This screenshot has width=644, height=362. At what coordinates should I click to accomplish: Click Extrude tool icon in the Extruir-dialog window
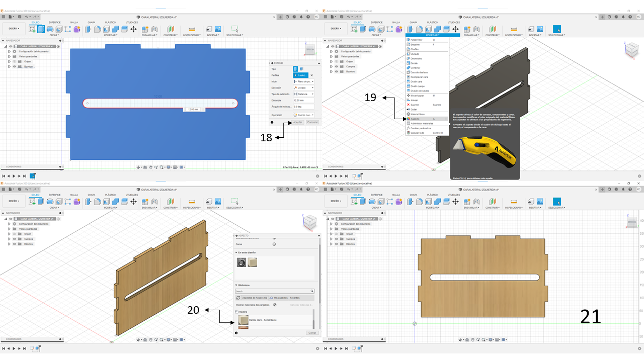pos(41,29)
